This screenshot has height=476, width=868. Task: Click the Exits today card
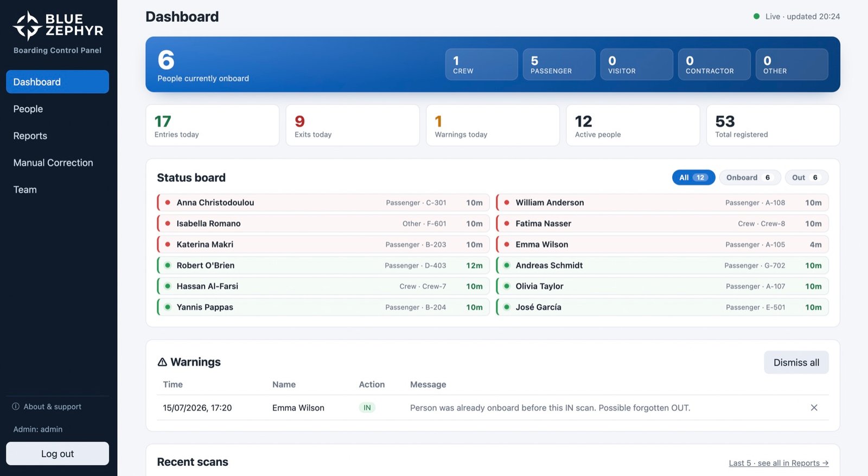coord(353,125)
